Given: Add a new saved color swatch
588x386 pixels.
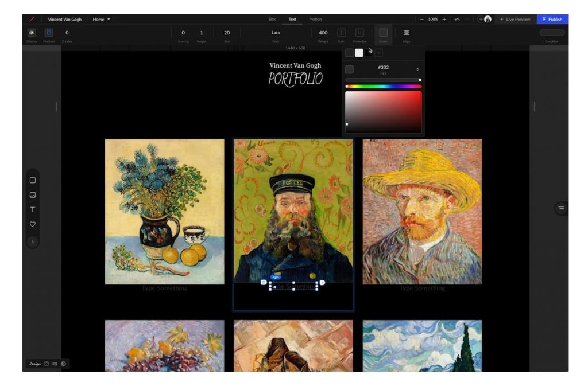Looking at the screenshot, I should 379,53.
